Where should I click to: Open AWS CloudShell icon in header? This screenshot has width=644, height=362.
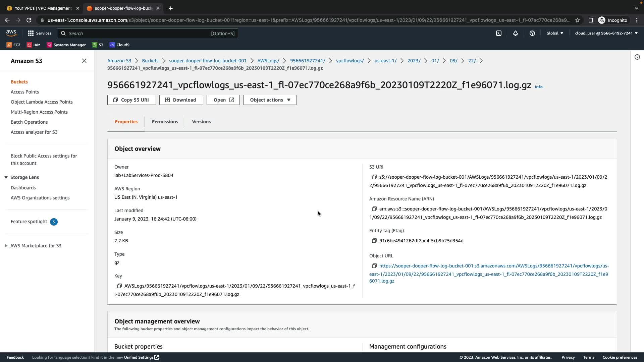[499, 33]
